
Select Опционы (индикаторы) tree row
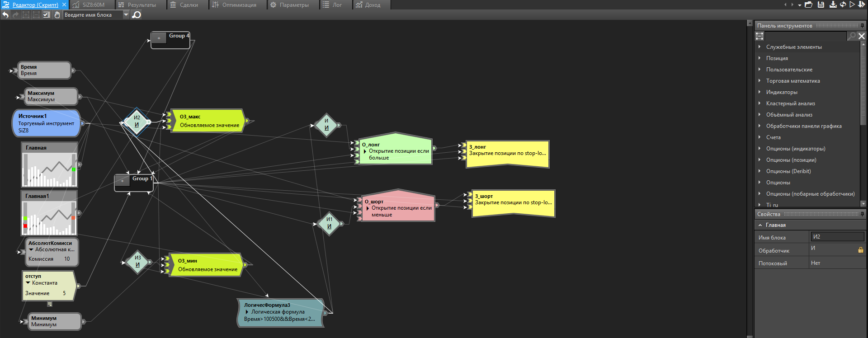[x=807, y=149]
